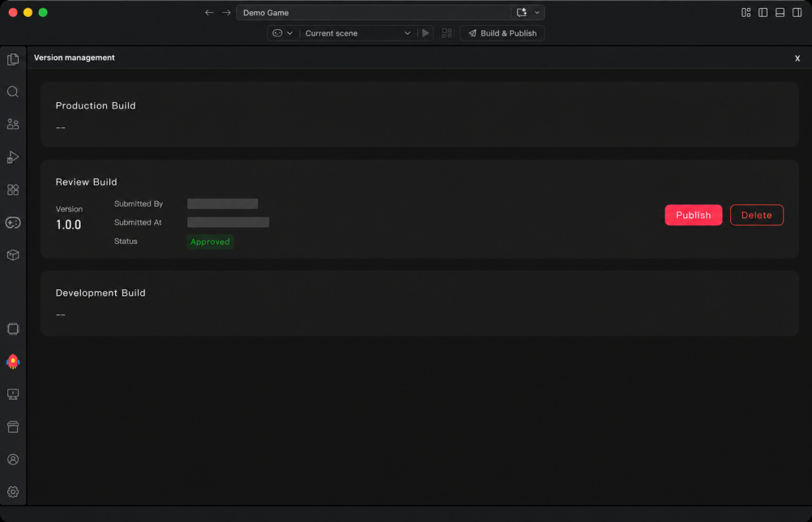Screen dimensions: 812x522
Task: Open the settings gear icon in sidebar
Action: (x=13, y=491)
